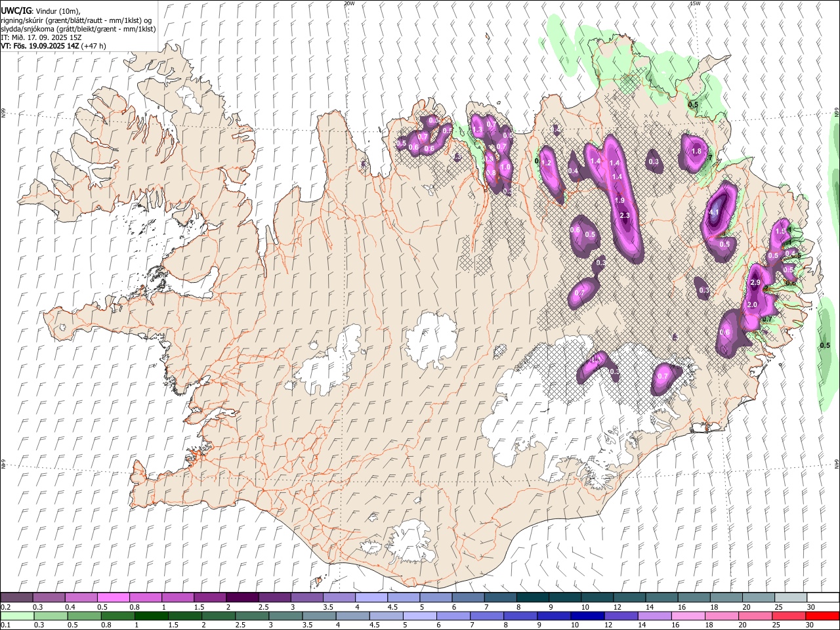Click the '15W' longitude label
The image size is (840, 630).
[695, 3]
